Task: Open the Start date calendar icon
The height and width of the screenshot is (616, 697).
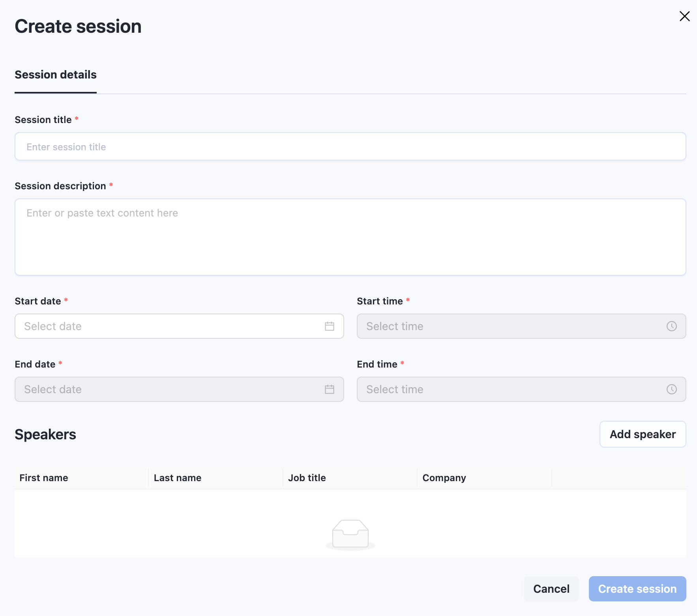Action: pos(329,327)
